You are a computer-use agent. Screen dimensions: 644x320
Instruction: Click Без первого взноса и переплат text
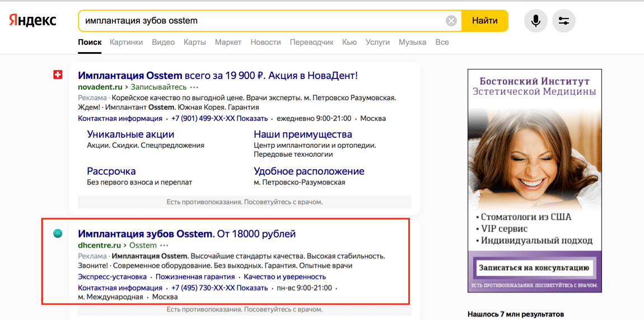(139, 182)
